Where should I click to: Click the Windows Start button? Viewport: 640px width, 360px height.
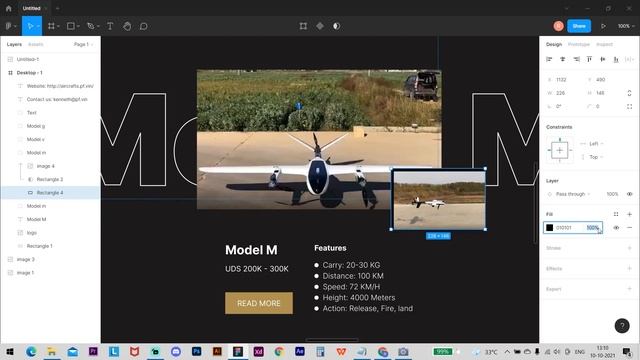coord(10,351)
